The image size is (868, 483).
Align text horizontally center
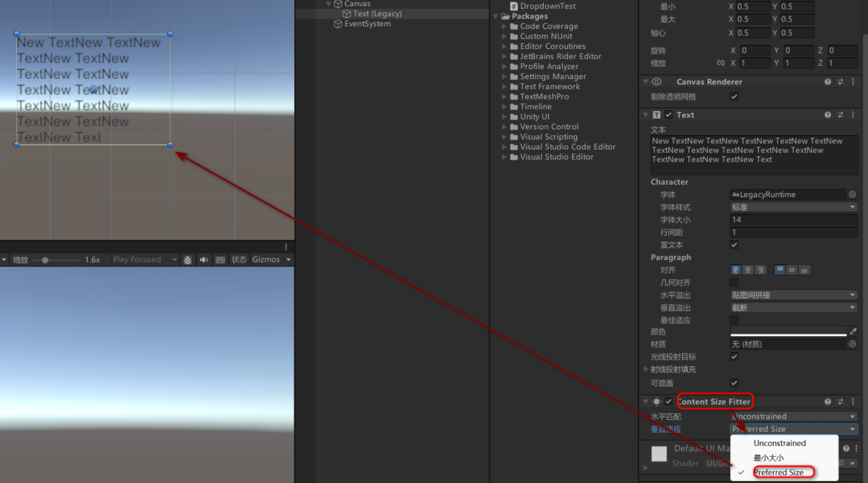pos(748,270)
